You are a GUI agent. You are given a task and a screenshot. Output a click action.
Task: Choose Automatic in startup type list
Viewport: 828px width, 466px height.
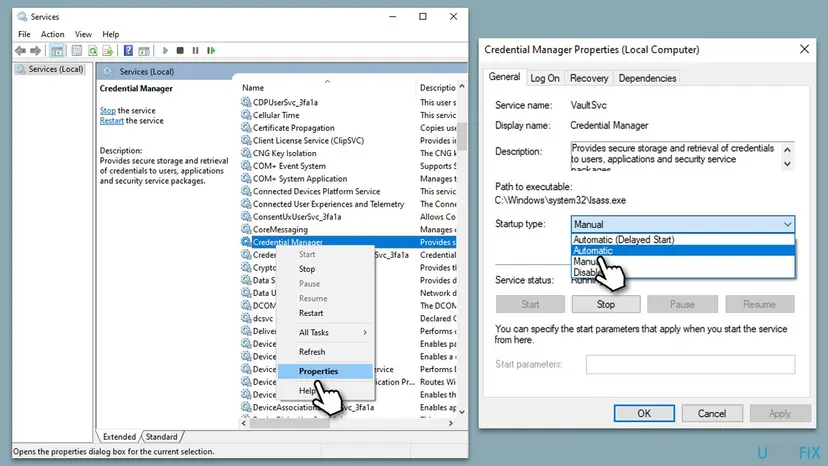click(x=683, y=250)
